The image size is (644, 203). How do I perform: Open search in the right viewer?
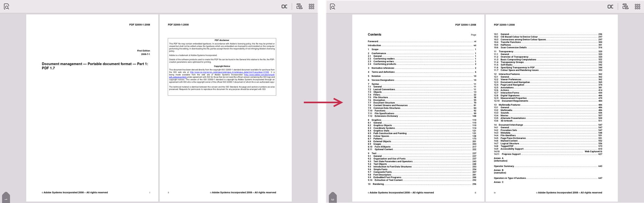coord(333,7)
